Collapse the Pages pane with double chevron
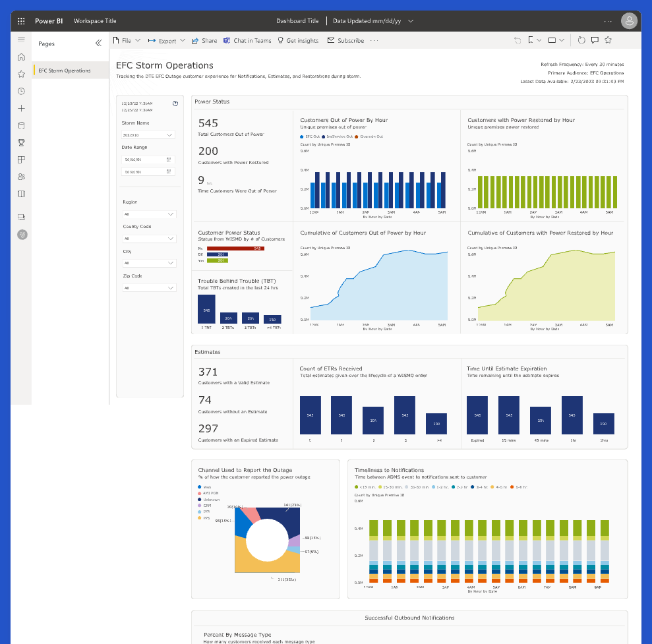 click(98, 43)
